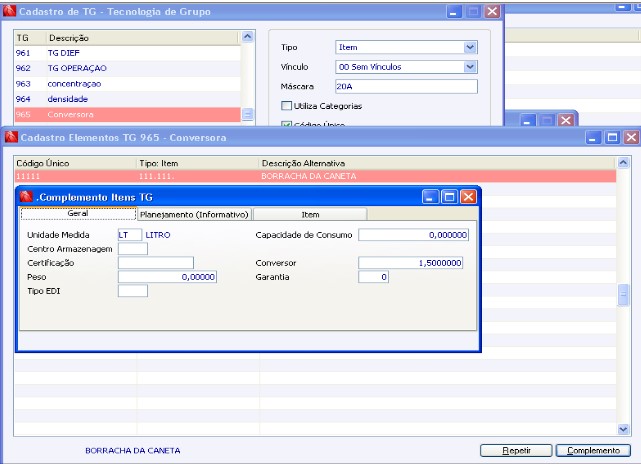Screen dimensions: 641x464
Task: Click Capacidade de Consumo field
Action: (413, 235)
